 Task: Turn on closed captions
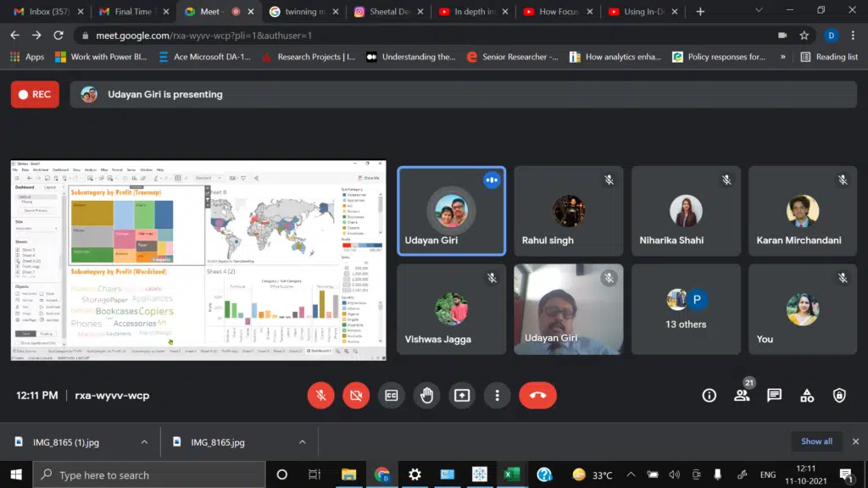pyautogui.click(x=391, y=395)
